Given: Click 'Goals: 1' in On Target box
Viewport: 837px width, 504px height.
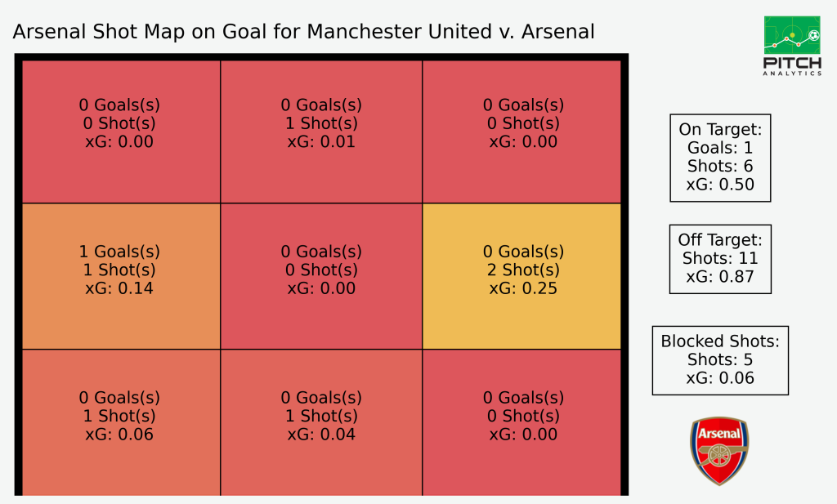Looking at the screenshot, I should coord(720,148).
